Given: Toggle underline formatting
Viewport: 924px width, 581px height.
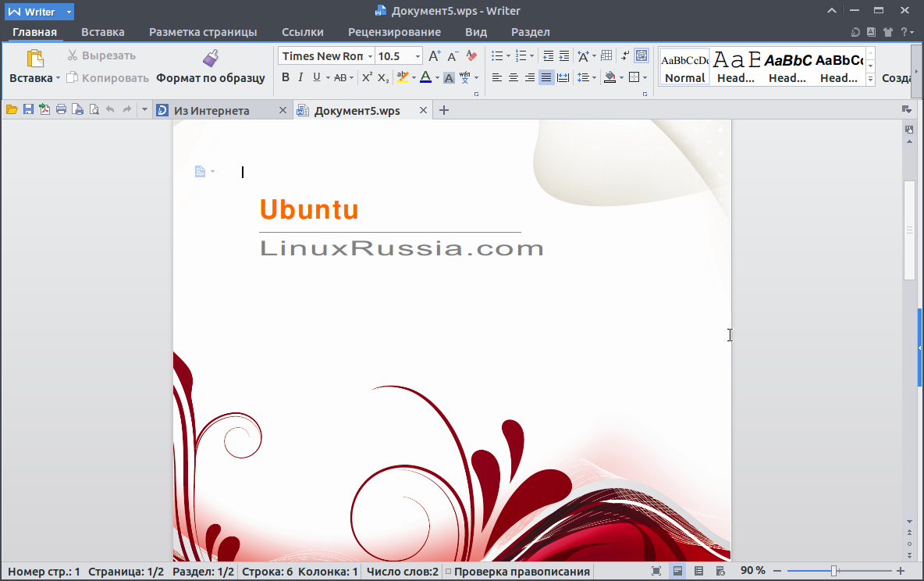Looking at the screenshot, I should (316, 77).
